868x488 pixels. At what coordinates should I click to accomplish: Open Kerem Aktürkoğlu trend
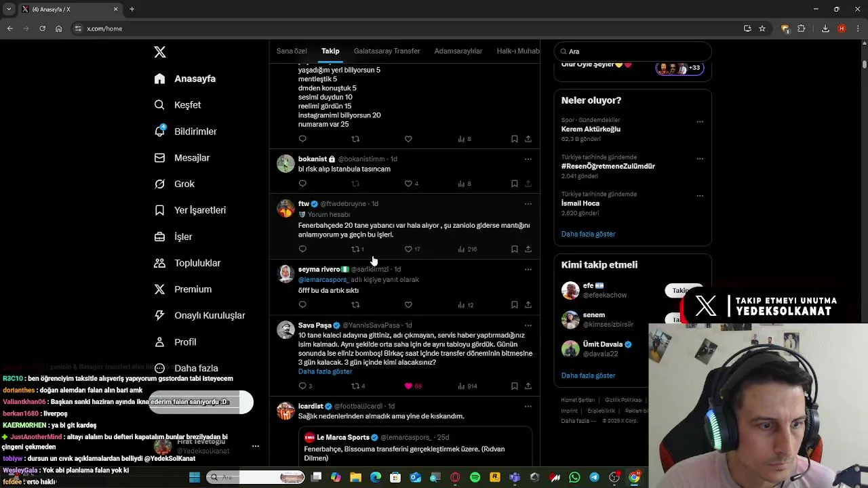pos(591,129)
